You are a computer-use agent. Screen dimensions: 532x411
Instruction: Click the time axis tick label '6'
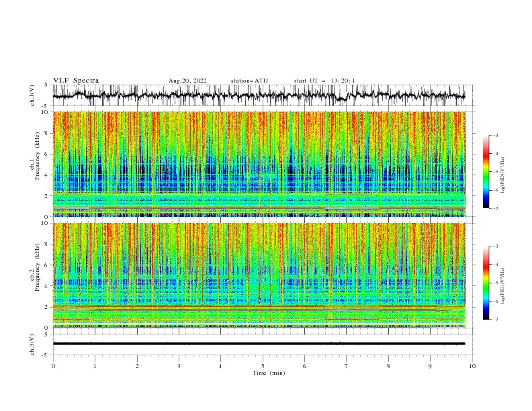point(304,366)
